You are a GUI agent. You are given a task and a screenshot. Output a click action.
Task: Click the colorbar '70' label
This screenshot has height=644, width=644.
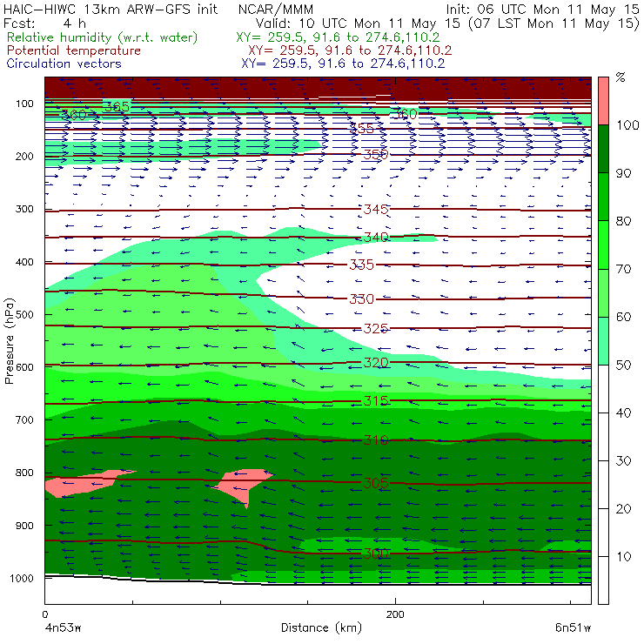coord(623,269)
